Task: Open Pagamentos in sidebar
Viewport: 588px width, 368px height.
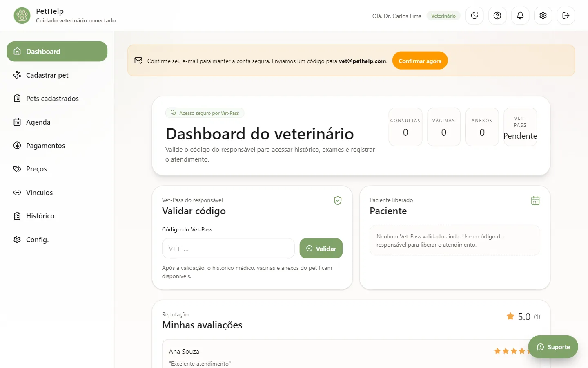Action: click(57, 146)
